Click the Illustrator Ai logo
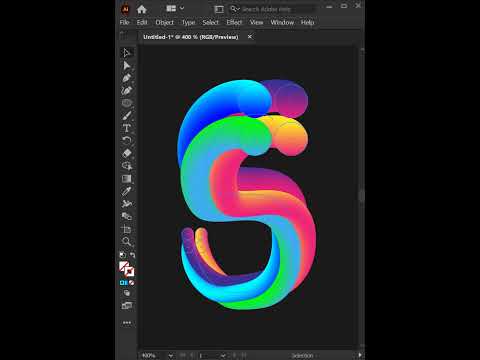Viewport: 480px width, 360px height. pos(125,9)
